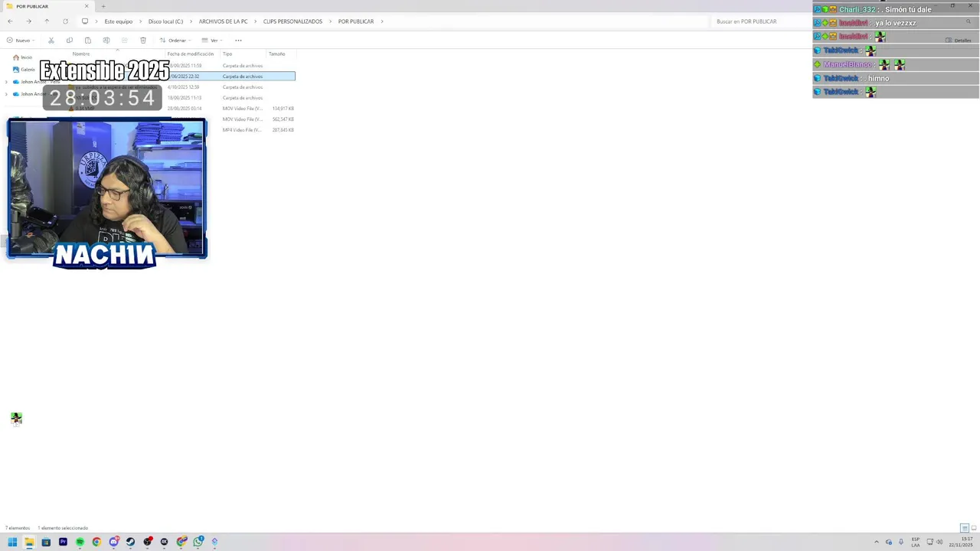980x551 pixels.
Task: Click 'ARCHIVOS DE LA PC' breadcrumb
Action: coord(223,21)
